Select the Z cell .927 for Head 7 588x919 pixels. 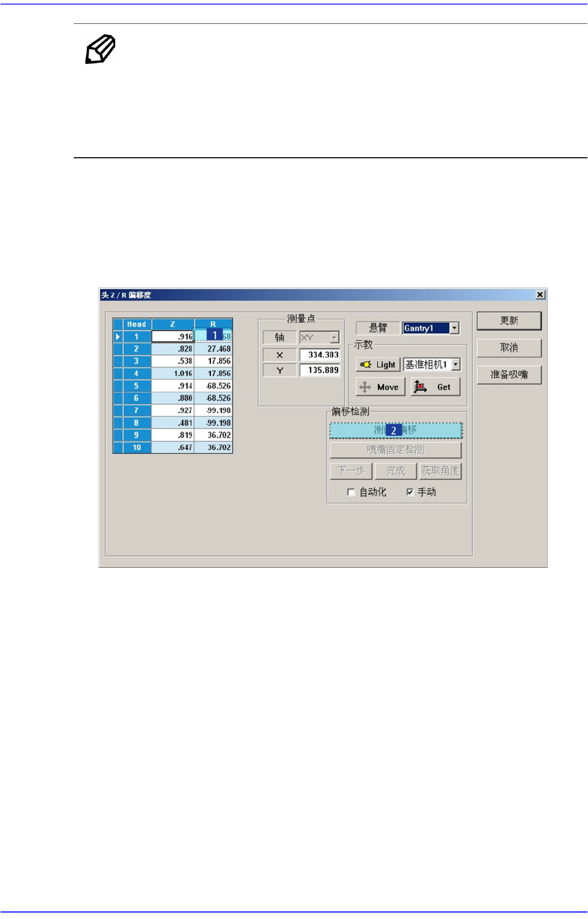[x=173, y=411]
